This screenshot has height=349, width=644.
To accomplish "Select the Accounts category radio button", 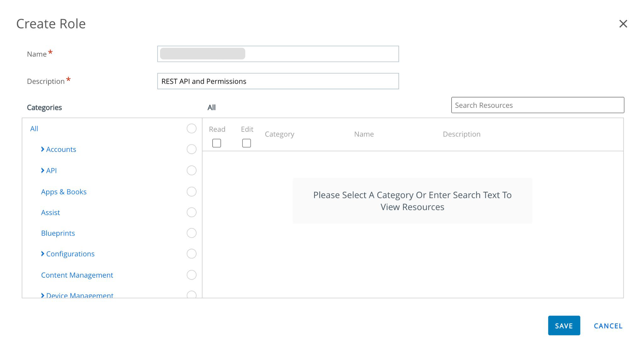I will [192, 149].
